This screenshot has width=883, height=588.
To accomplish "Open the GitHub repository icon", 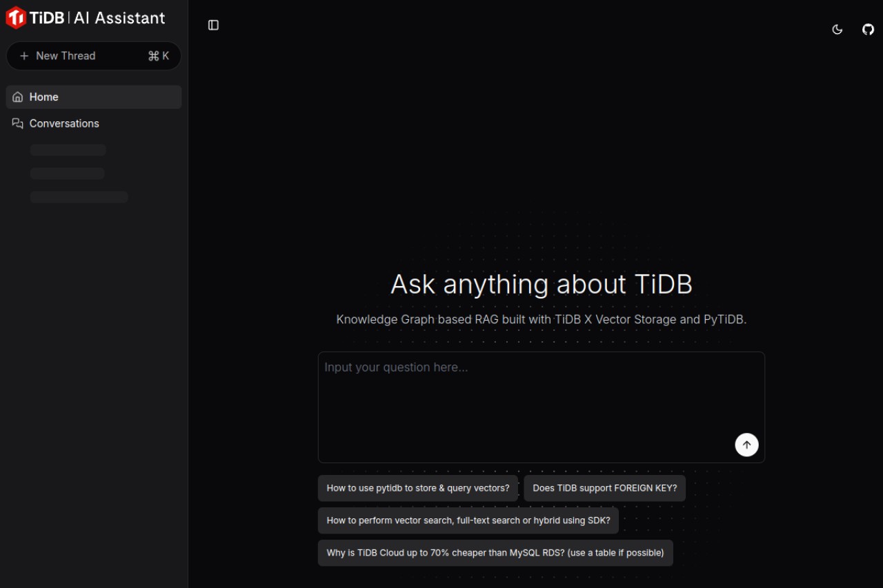I will click(869, 30).
